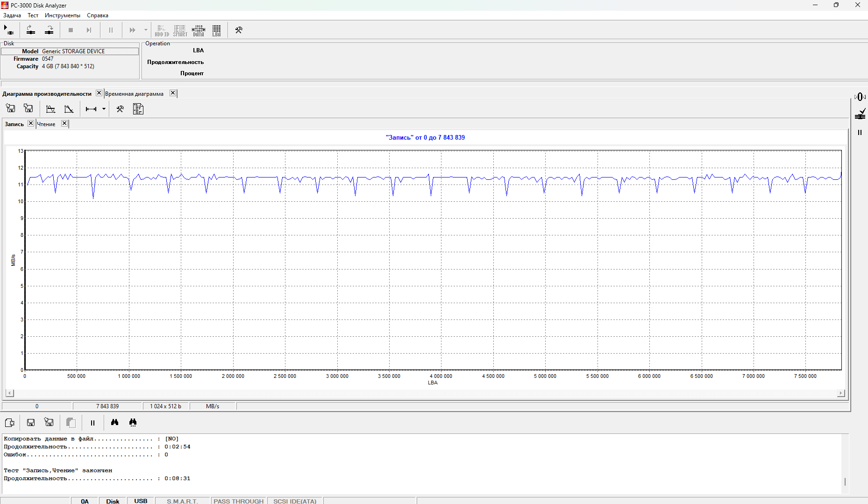Click the USB status bar indicator

(141, 501)
